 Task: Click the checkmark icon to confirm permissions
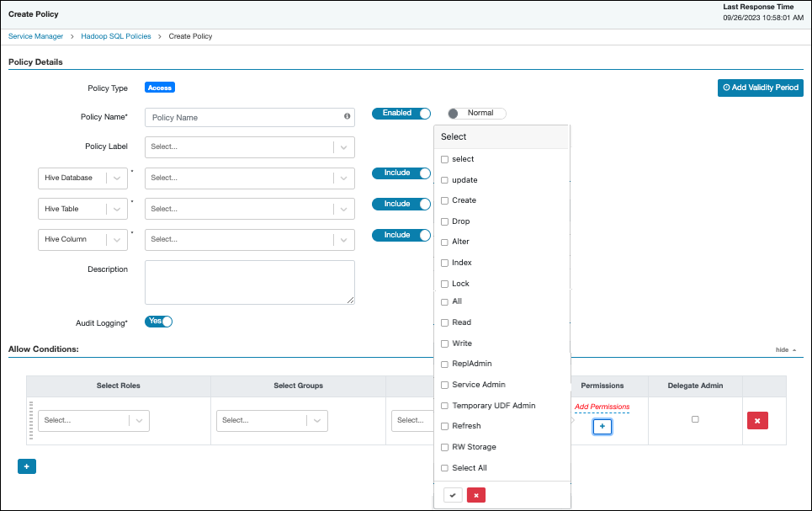click(453, 495)
